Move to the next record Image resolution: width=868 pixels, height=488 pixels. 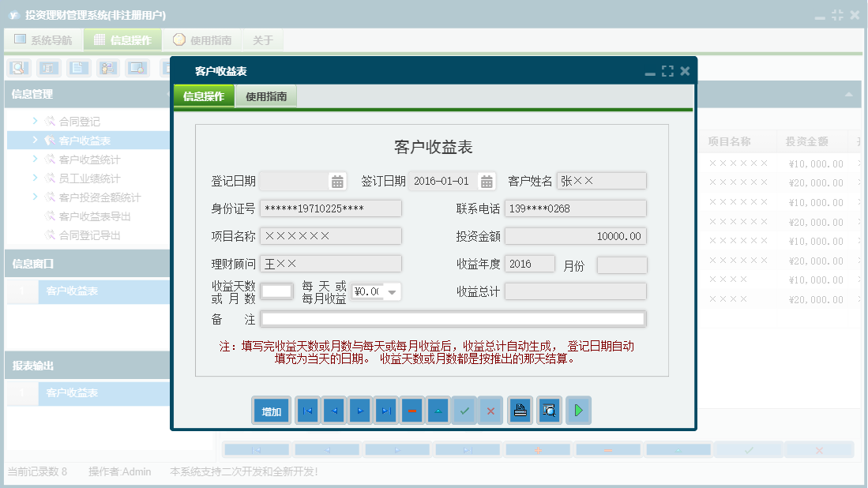point(359,410)
